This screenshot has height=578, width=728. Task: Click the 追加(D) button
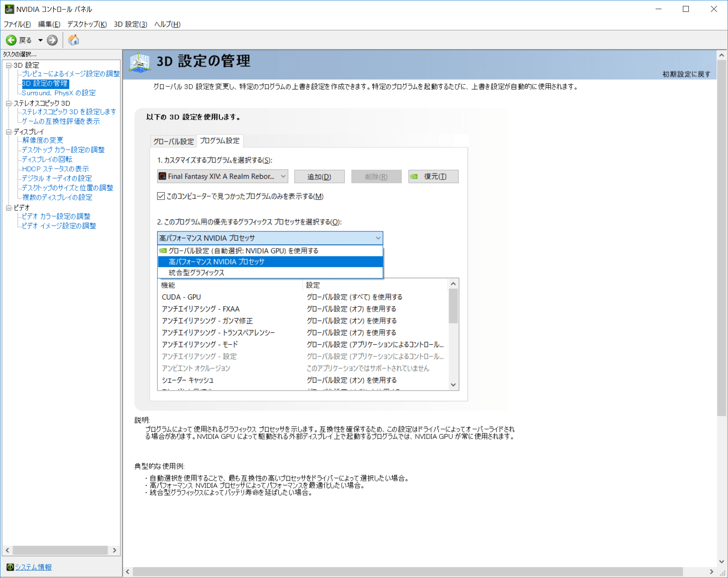(319, 177)
